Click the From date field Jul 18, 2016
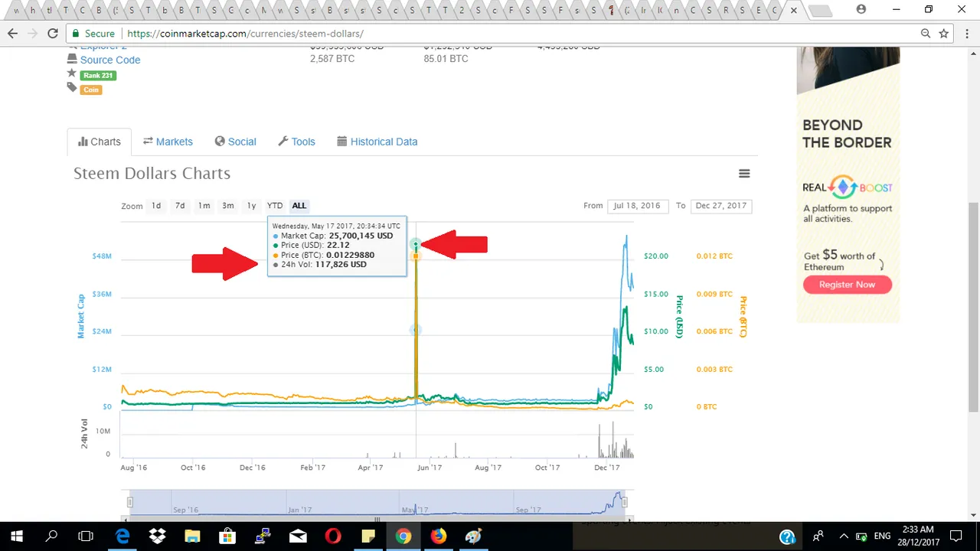980x551 pixels. [637, 206]
